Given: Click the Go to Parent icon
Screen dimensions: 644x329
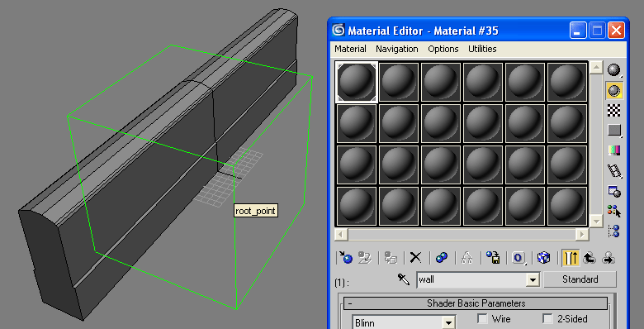Looking at the screenshot, I should point(590,258).
